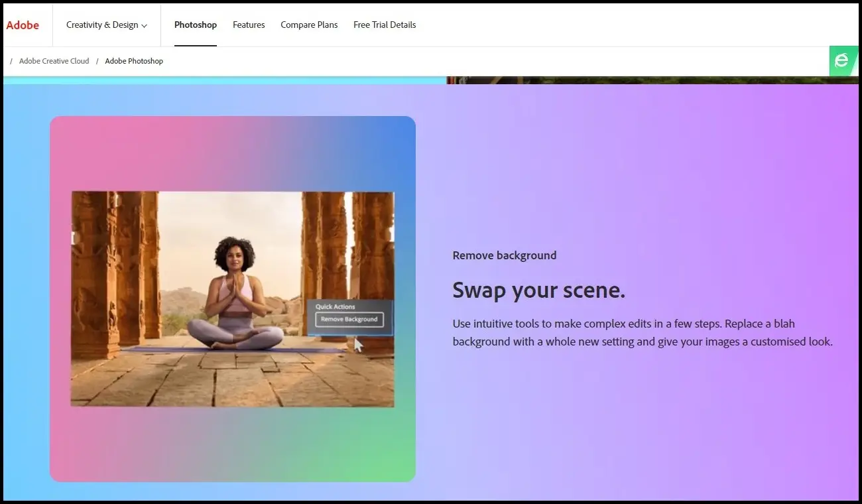Click the Remove Background quick action button
This screenshot has height=504, width=862.
pos(349,320)
